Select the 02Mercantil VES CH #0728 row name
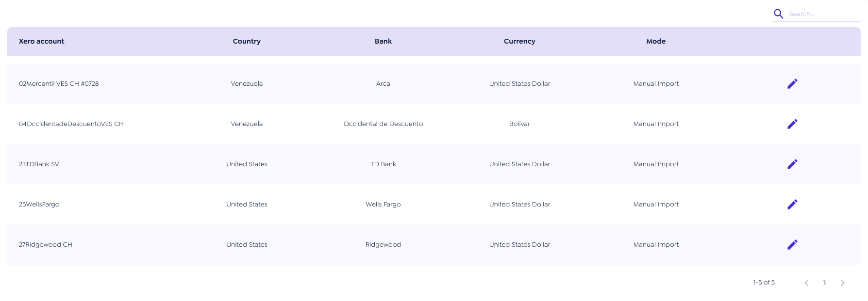The width and height of the screenshot is (868, 301). 59,84
